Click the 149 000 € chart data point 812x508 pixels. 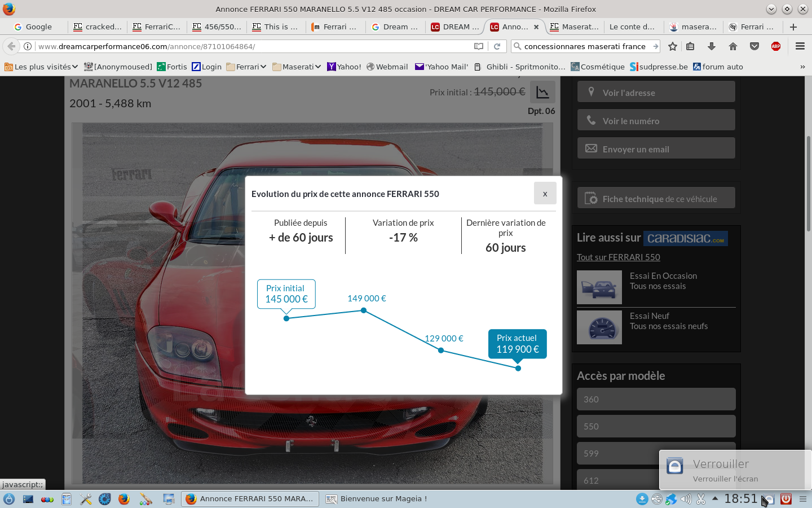364,310
